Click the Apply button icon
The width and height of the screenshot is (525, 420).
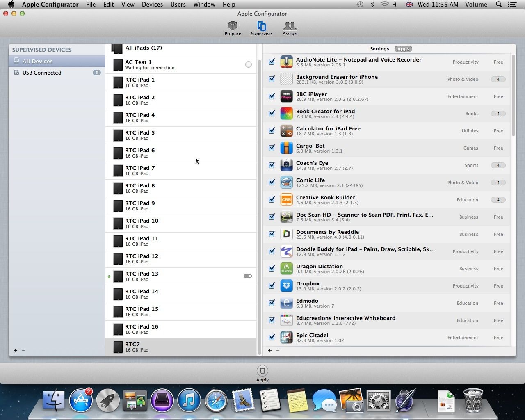[262, 370]
